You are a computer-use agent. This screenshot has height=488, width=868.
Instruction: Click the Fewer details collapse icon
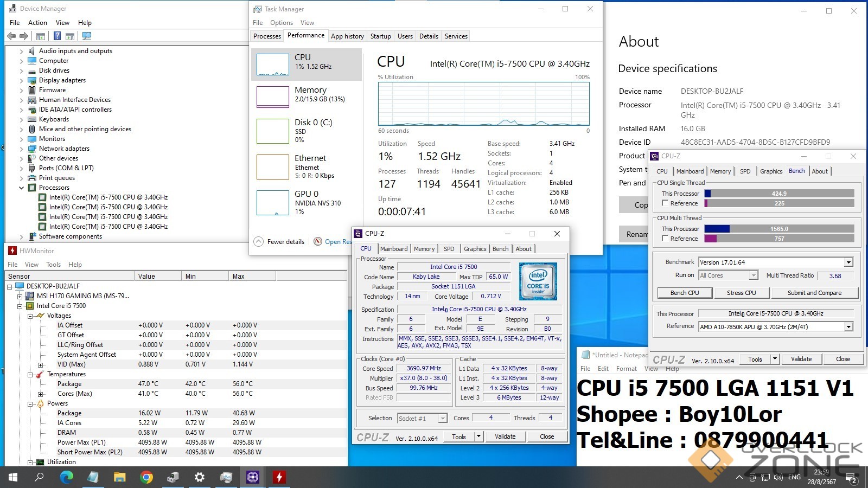(259, 242)
